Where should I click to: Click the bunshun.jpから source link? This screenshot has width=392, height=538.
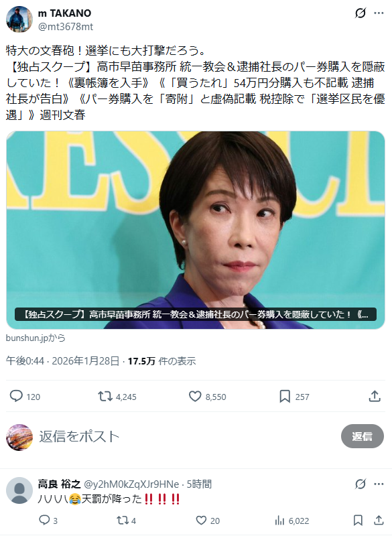(36, 338)
